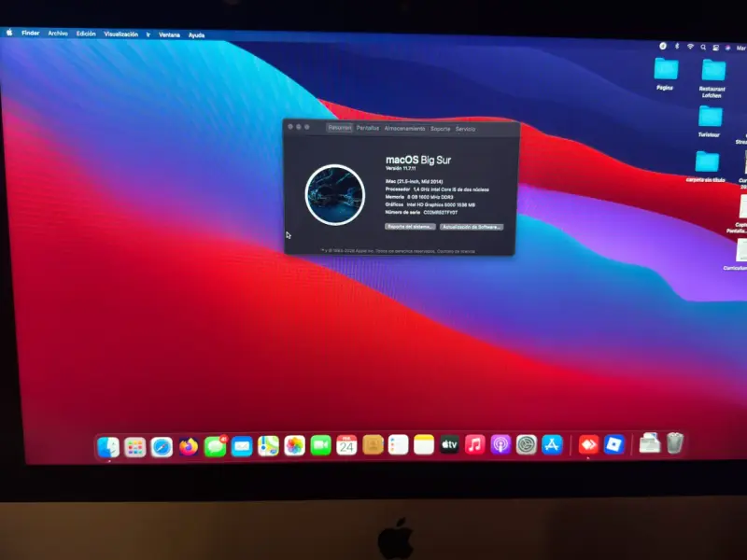Open Contacts from the Dock
Viewport: 747px width, 560px height.
373,445
